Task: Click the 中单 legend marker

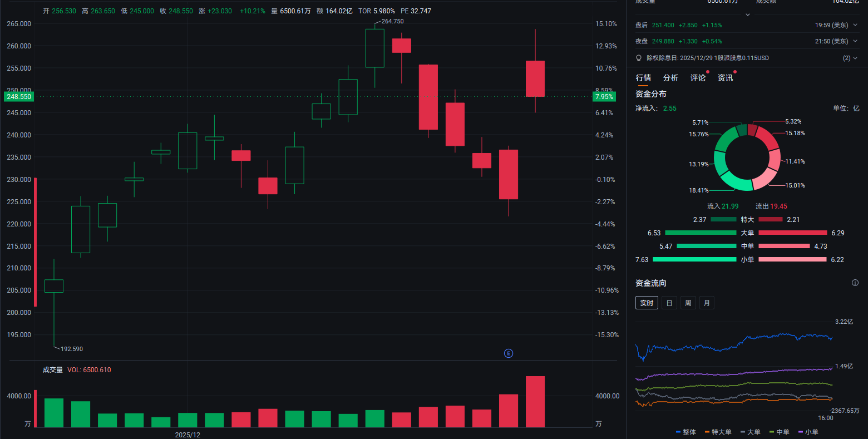Action: (x=772, y=432)
